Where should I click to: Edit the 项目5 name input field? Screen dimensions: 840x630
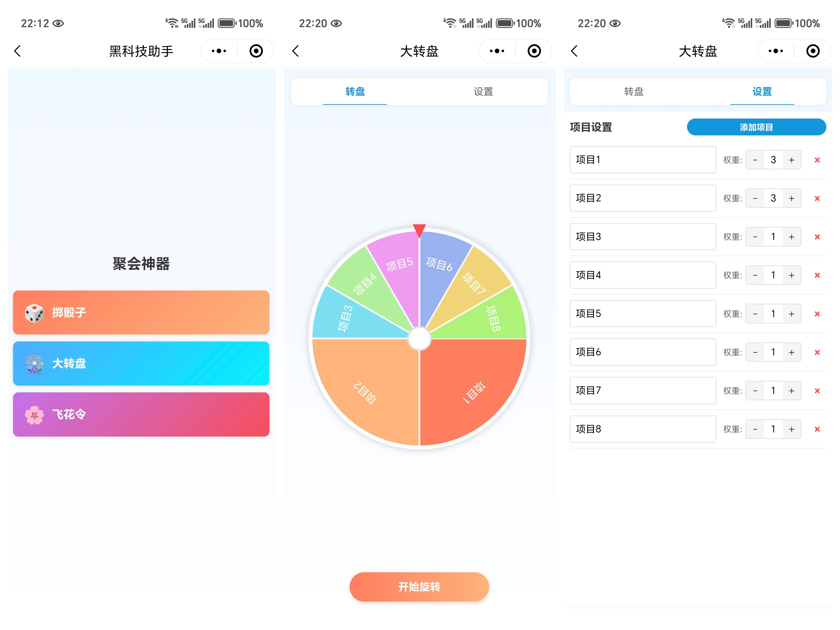click(x=643, y=314)
